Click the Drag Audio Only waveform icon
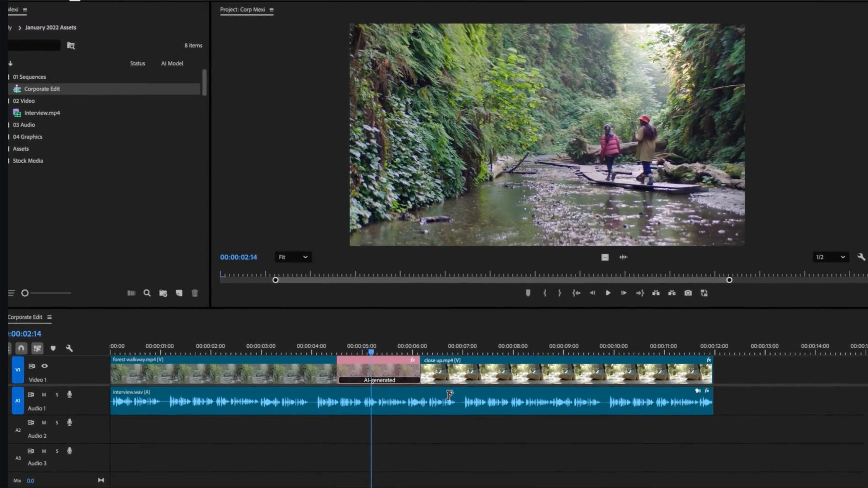 coord(623,257)
